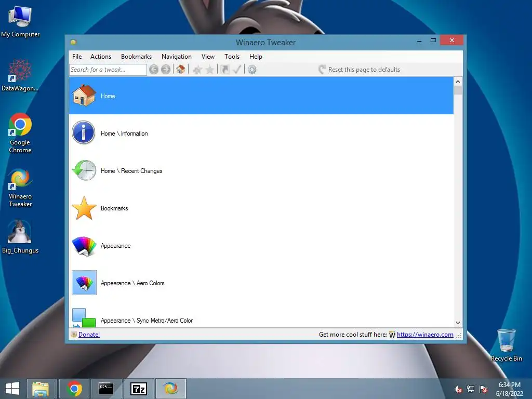This screenshot has height=399, width=532.
Task: Add bookmark with the star-plus toolbar icon
Action: [197, 70]
